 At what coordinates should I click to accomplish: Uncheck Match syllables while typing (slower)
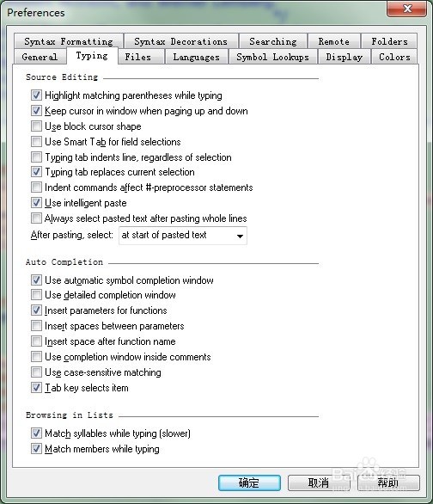pyautogui.click(x=36, y=433)
